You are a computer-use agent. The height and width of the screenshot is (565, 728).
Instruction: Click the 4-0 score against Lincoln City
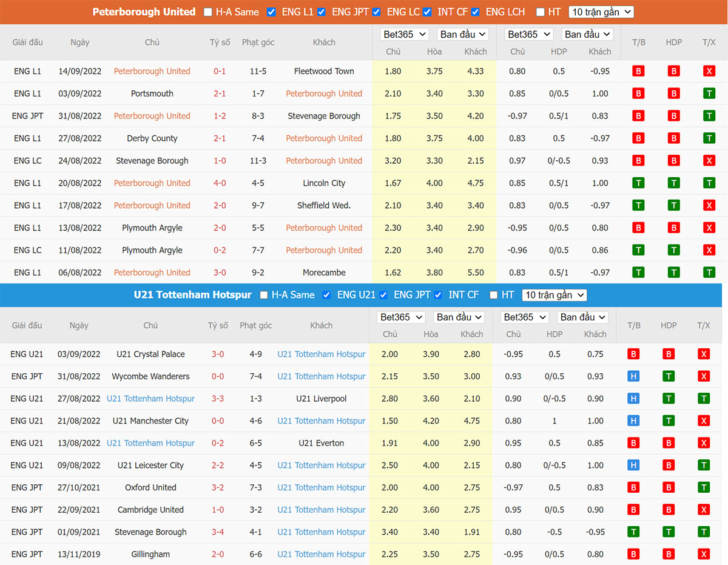click(220, 183)
